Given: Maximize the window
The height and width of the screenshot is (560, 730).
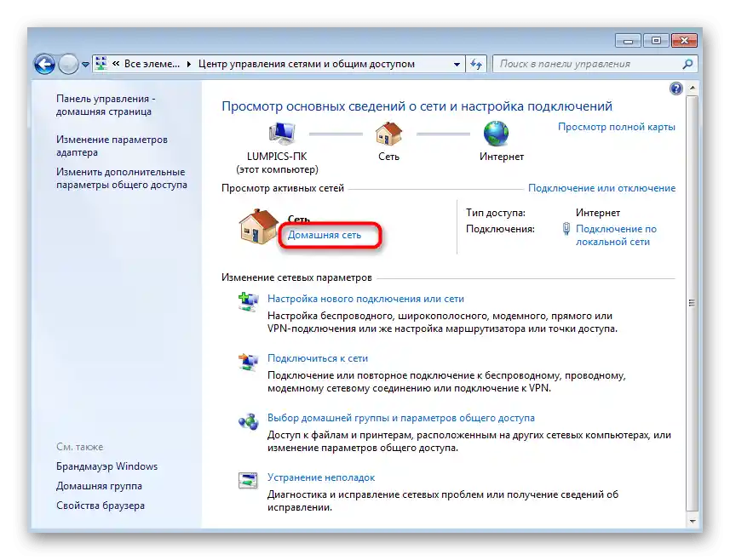Looking at the screenshot, I should pos(656,41).
